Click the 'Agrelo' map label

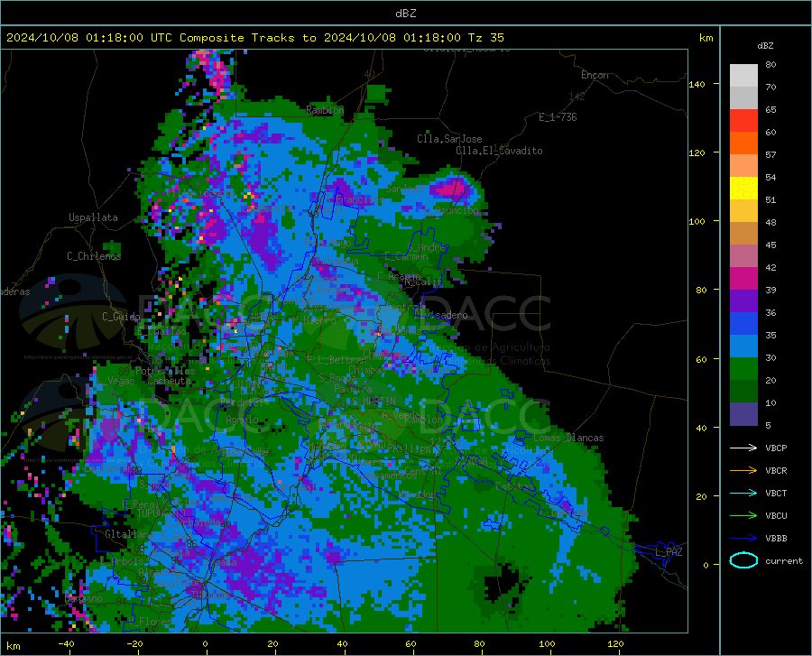(242, 420)
